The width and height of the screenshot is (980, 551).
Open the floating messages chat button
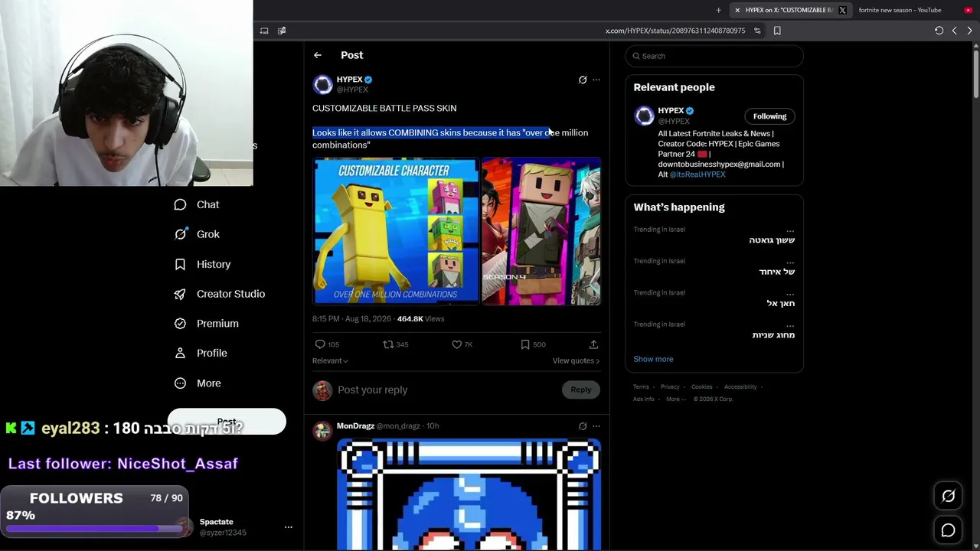click(x=948, y=530)
